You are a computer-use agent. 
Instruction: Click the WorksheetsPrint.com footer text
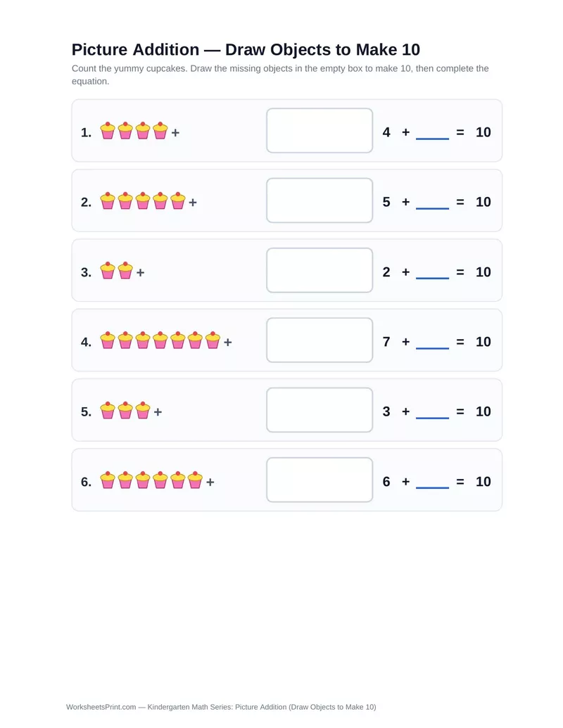(x=221, y=707)
